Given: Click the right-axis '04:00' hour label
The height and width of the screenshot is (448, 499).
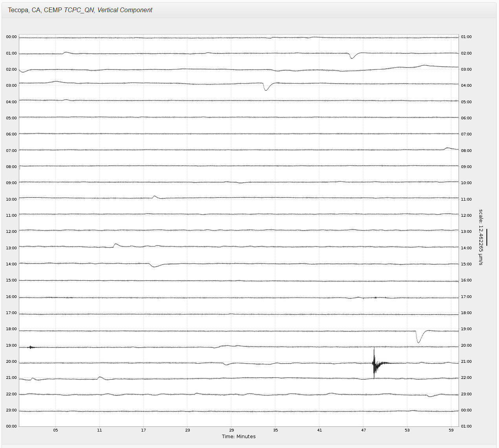Looking at the screenshot, I should coord(466,86).
